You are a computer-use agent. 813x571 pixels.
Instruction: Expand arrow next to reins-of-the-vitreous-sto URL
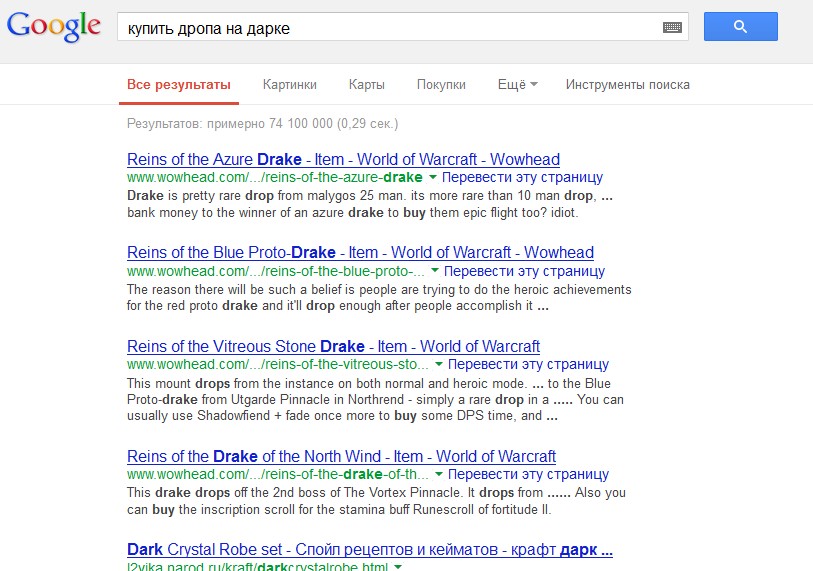point(439,364)
